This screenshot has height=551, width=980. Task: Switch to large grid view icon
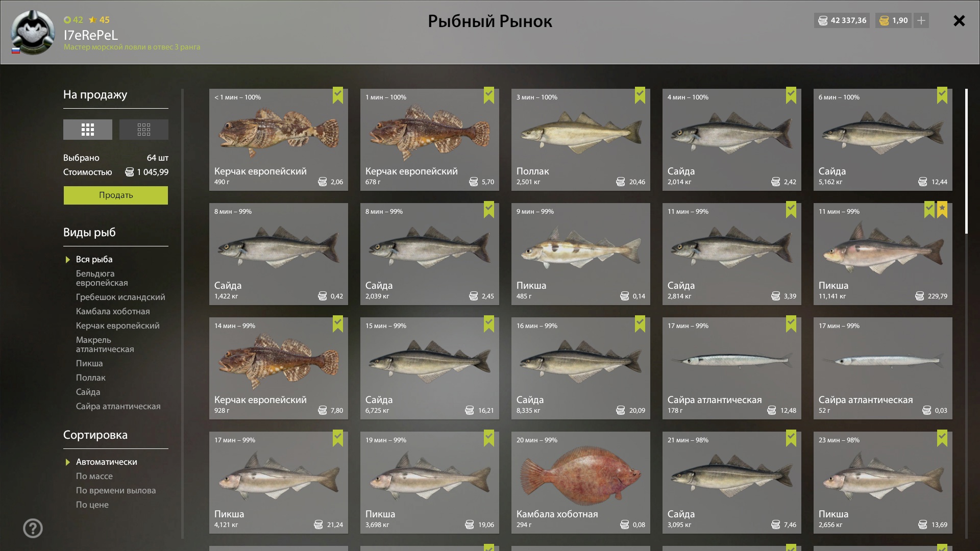[88, 130]
